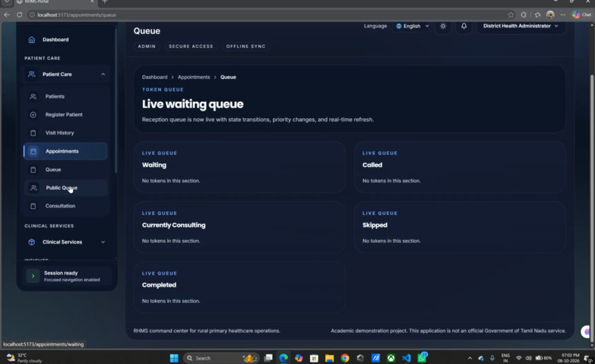Image resolution: width=595 pixels, height=364 pixels.
Task: Click the Session ready arrow icon
Action: [33, 276]
